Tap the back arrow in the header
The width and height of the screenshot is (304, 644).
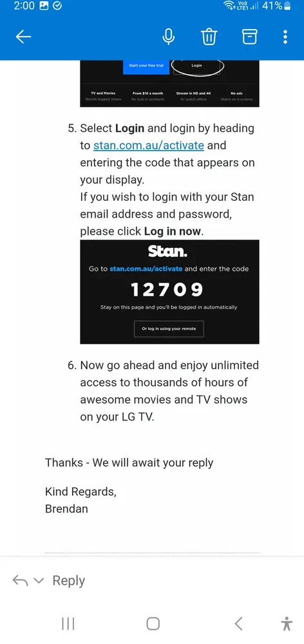pos(23,37)
